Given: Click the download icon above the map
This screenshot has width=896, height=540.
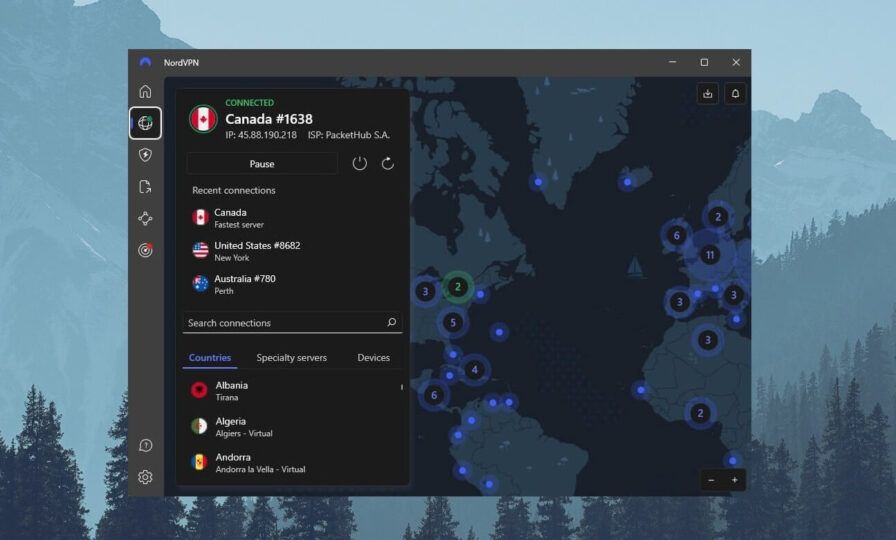Looking at the screenshot, I should pos(708,94).
